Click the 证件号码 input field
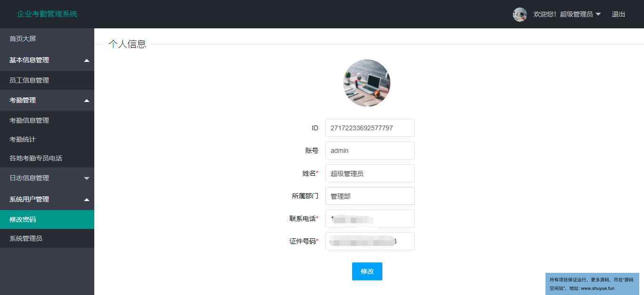The image size is (644, 295). coord(370,241)
